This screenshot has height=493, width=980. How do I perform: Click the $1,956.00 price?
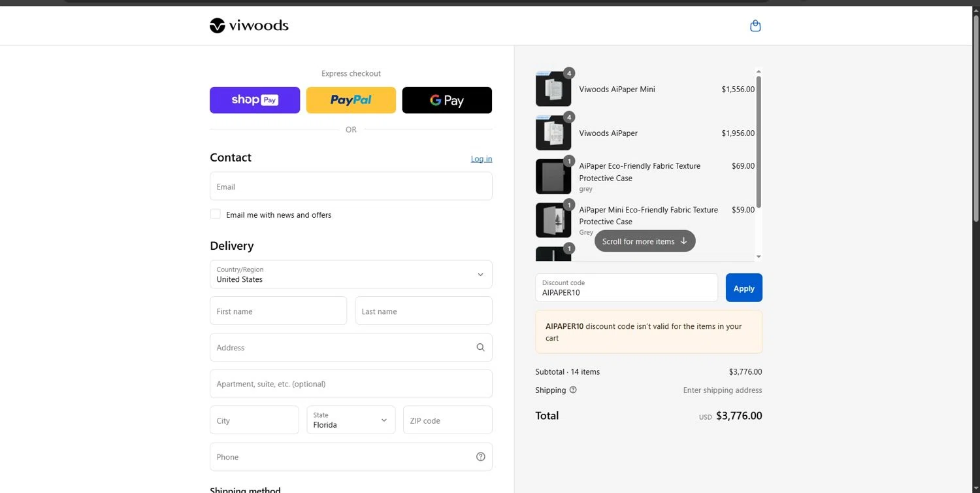738,133
